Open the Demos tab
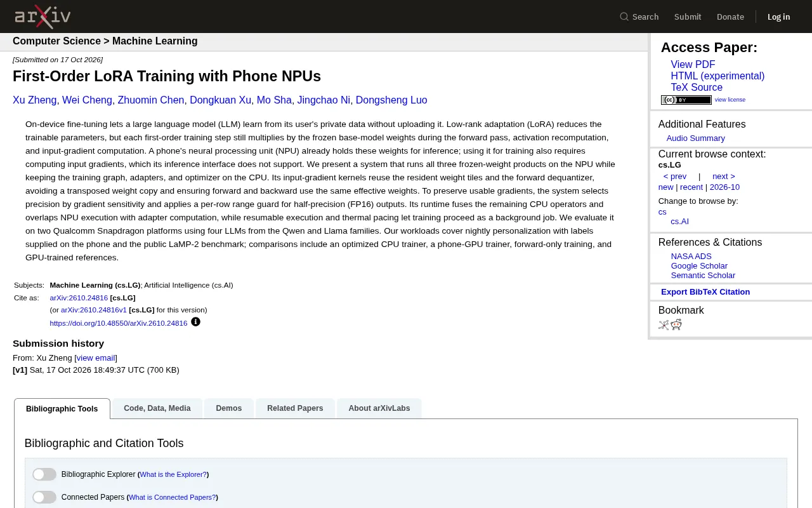Viewport: 812px width, 508px height. pyautogui.click(x=229, y=408)
